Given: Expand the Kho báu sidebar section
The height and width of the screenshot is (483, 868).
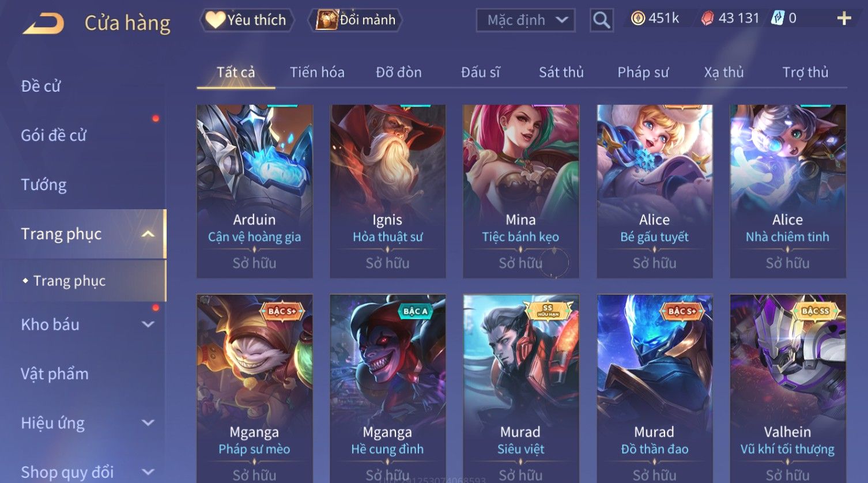Looking at the screenshot, I should pyautogui.click(x=148, y=324).
